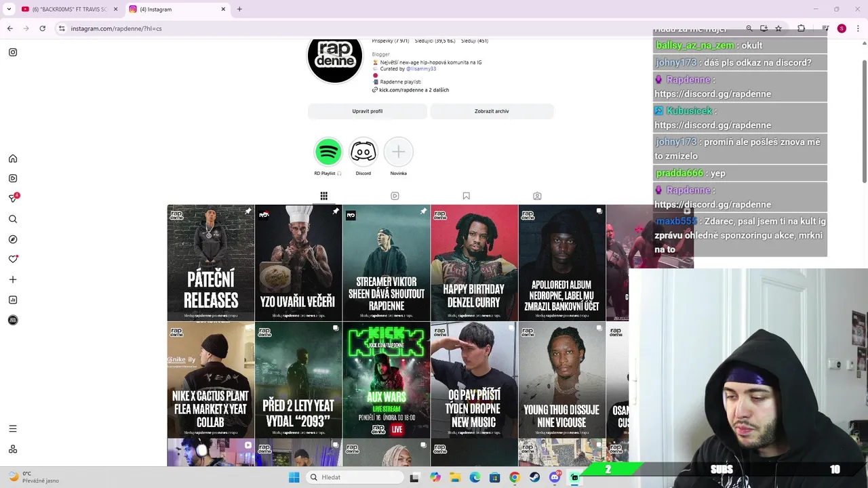
Task: Open the Young Thug dissuje Nine Vicouse post
Action: pos(561,380)
